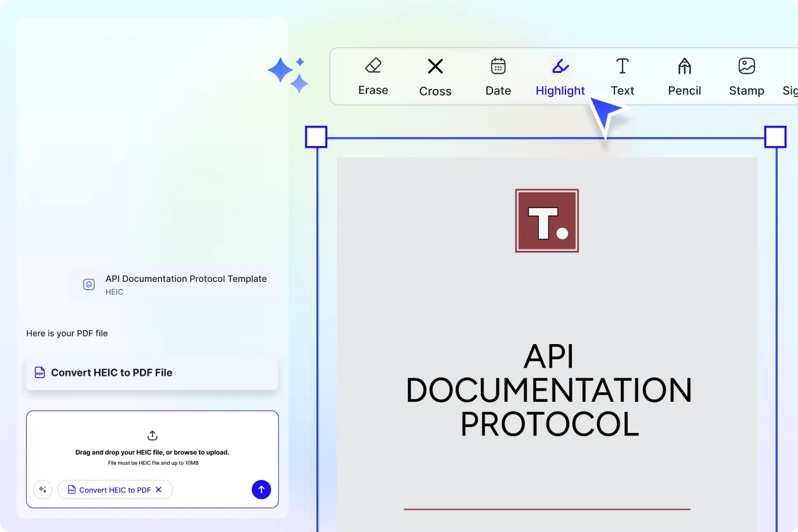Select the Highlight tool

[x=560, y=76]
